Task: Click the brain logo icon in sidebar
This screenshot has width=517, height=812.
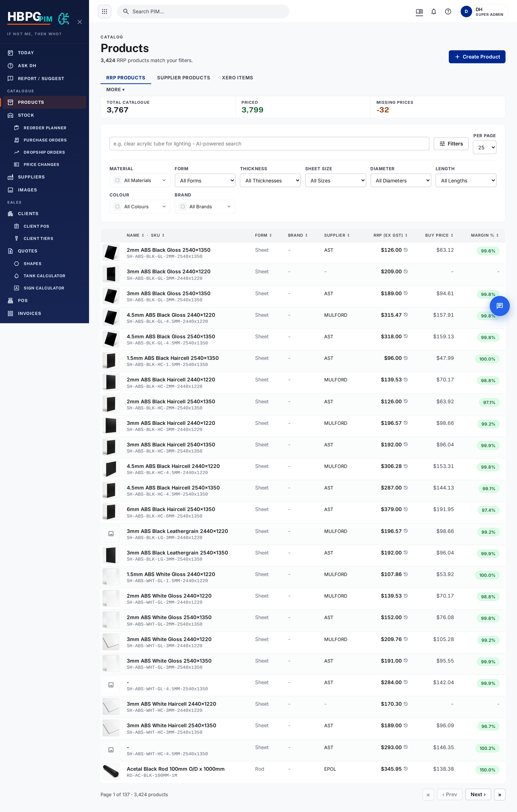Action: [x=63, y=19]
